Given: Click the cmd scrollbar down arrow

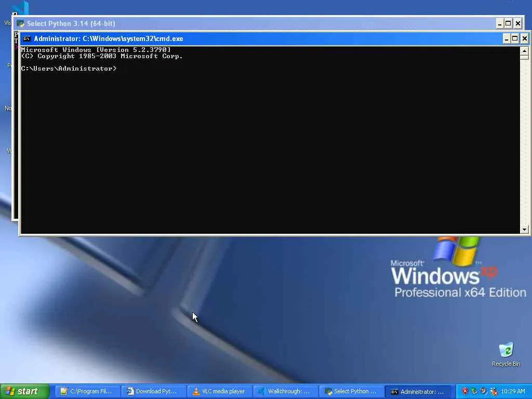Looking at the screenshot, I should [x=524, y=229].
